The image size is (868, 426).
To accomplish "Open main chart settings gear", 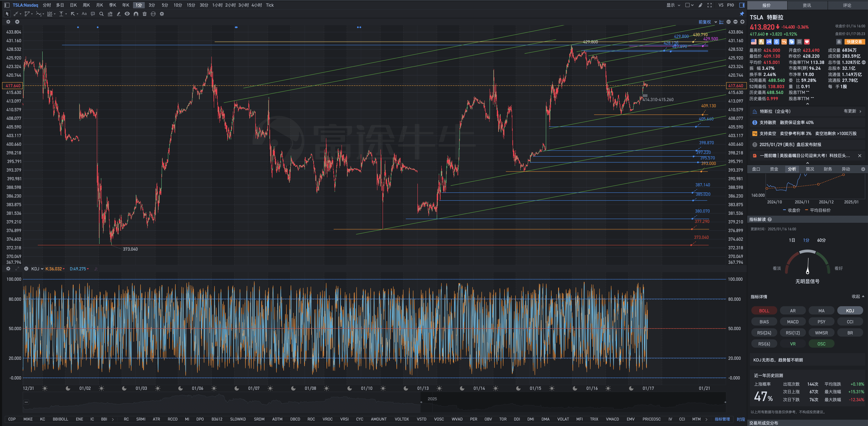I will click(x=8, y=22).
